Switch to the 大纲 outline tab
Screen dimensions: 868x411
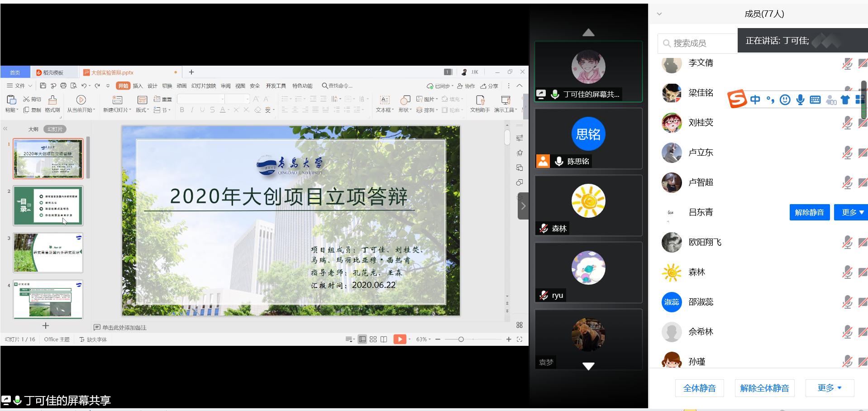pyautogui.click(x=33, y=129)
